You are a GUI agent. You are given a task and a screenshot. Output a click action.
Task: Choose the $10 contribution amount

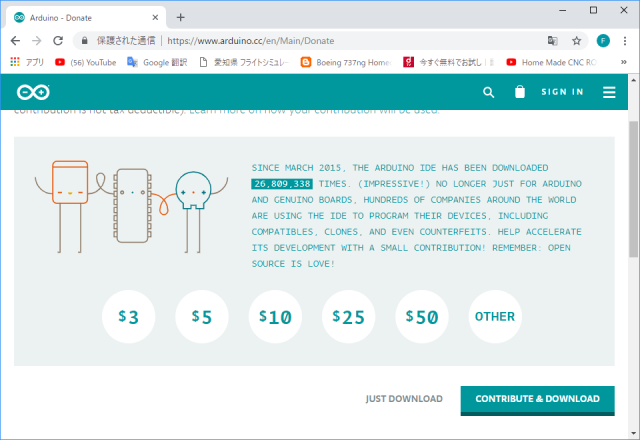click(x=275, y=316)
